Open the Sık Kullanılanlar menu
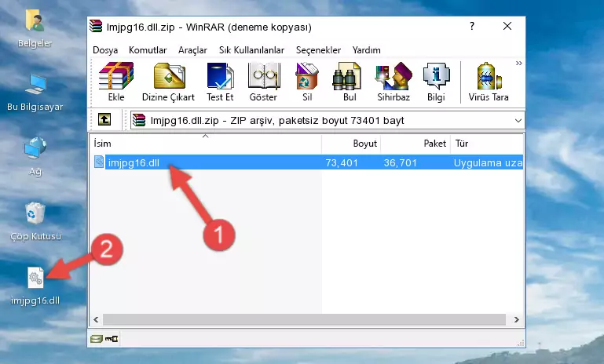 251,50
